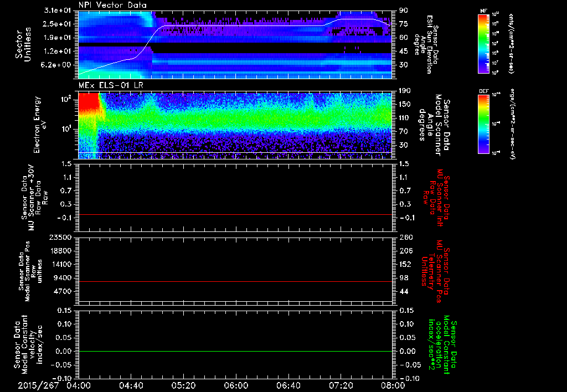Click the "1.9e+01" sector tick label
The height and width of the screenshot is (392, 567).
(x=58, y=38)
